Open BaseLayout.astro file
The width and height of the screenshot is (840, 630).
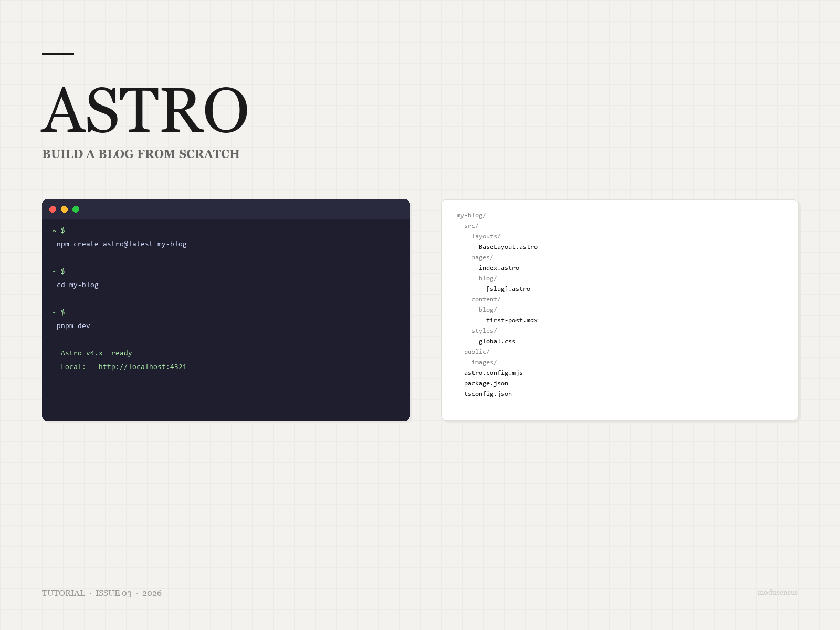pyautogui.click(x=508, y=247)
